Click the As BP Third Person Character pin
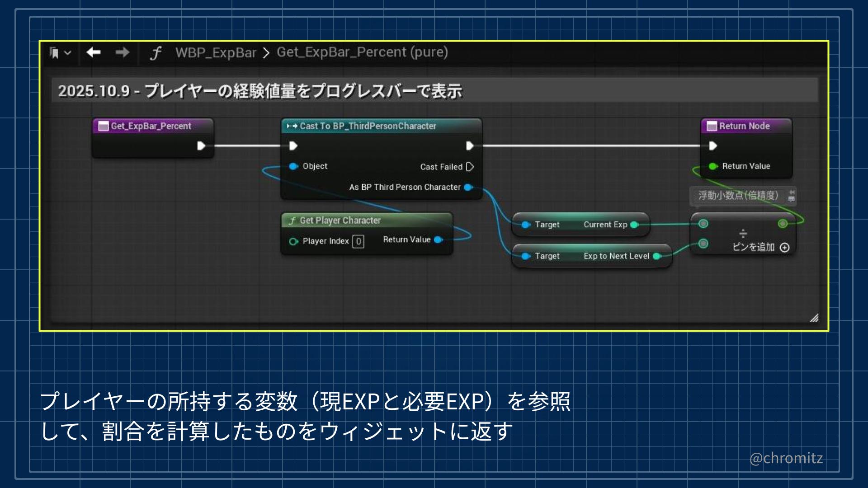This screenshot has height=488, width=868. [468, 187]
